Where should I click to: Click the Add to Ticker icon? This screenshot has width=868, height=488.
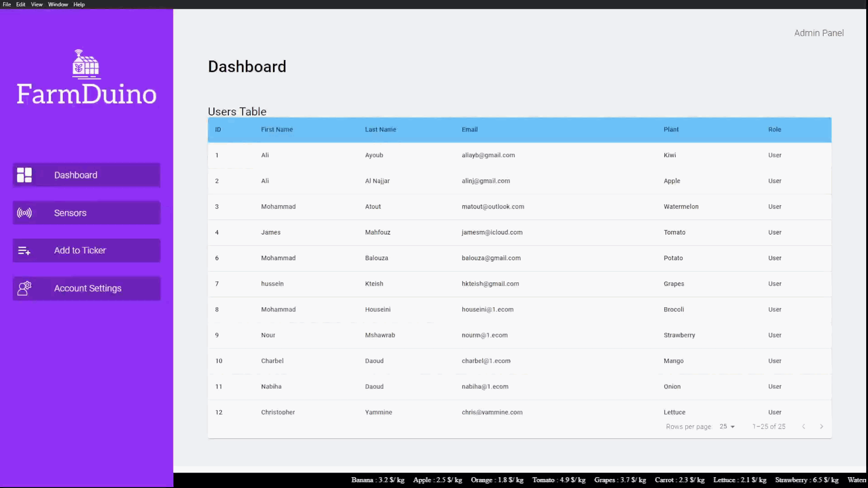click(24, 250)
